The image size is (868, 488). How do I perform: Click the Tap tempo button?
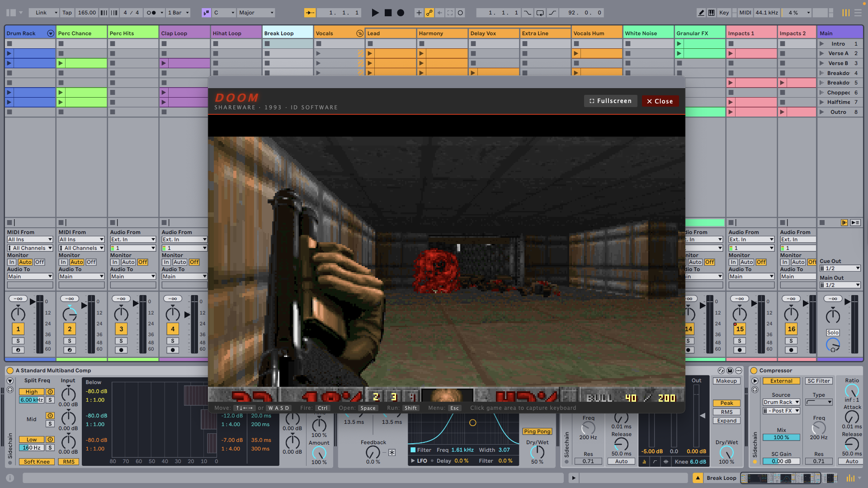67,13
